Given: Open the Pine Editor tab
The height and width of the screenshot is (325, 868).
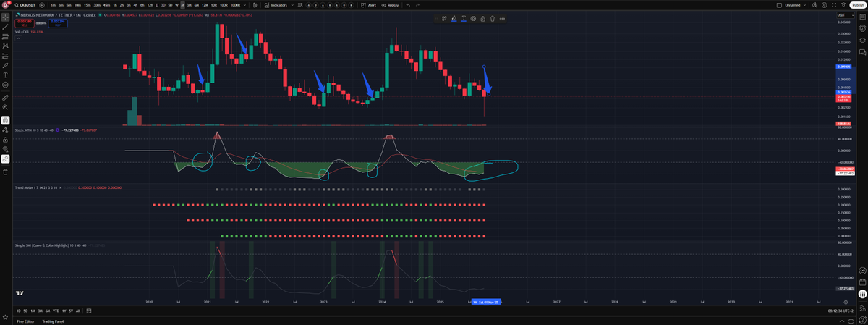Looking at the screenshot, I should (x=25, y=321).
